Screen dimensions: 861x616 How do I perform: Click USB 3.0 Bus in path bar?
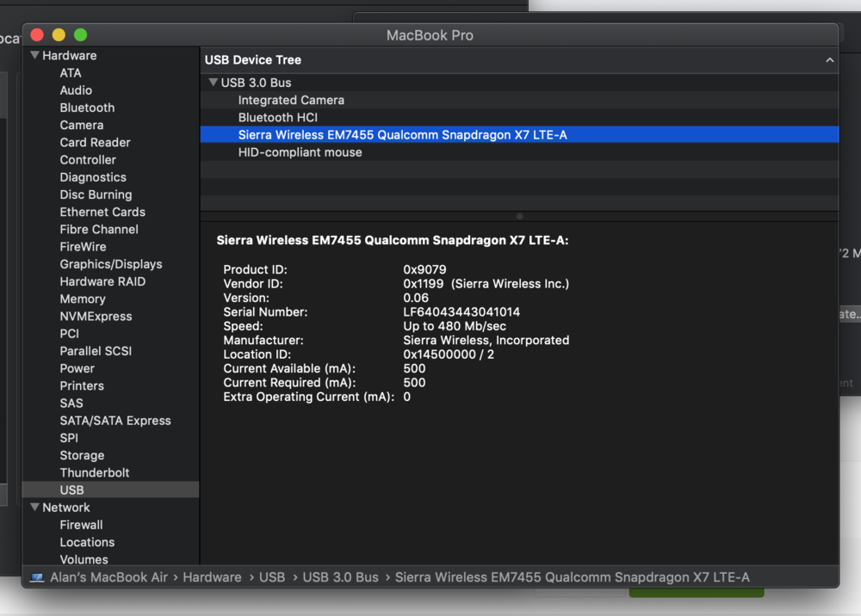tap(340, 577)
